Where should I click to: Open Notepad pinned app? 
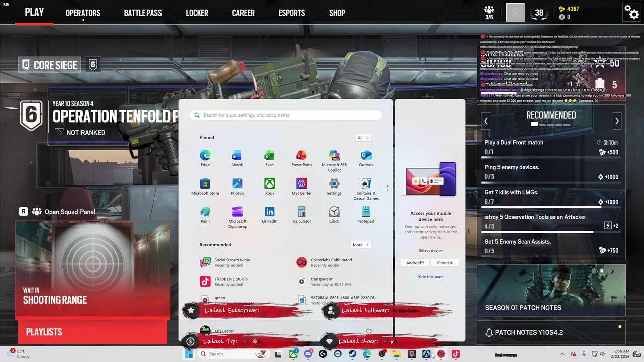click(366, 214)
